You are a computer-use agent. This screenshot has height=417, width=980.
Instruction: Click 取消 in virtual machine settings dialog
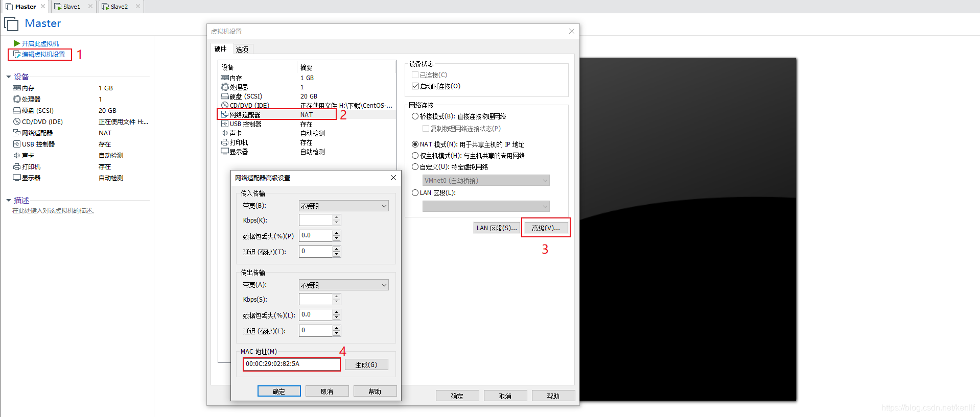(x=505, y=396)
